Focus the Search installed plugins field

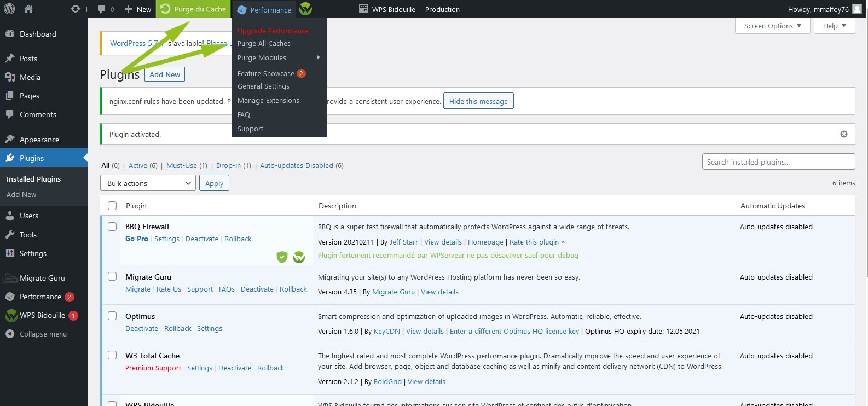[x=778, y=162]
